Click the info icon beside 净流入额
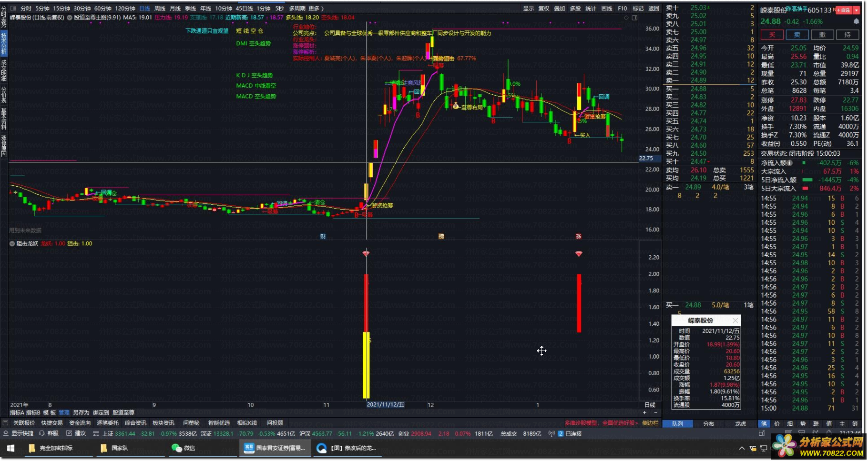Viewport: 868px width, 461px height. (x=790, y=163)
